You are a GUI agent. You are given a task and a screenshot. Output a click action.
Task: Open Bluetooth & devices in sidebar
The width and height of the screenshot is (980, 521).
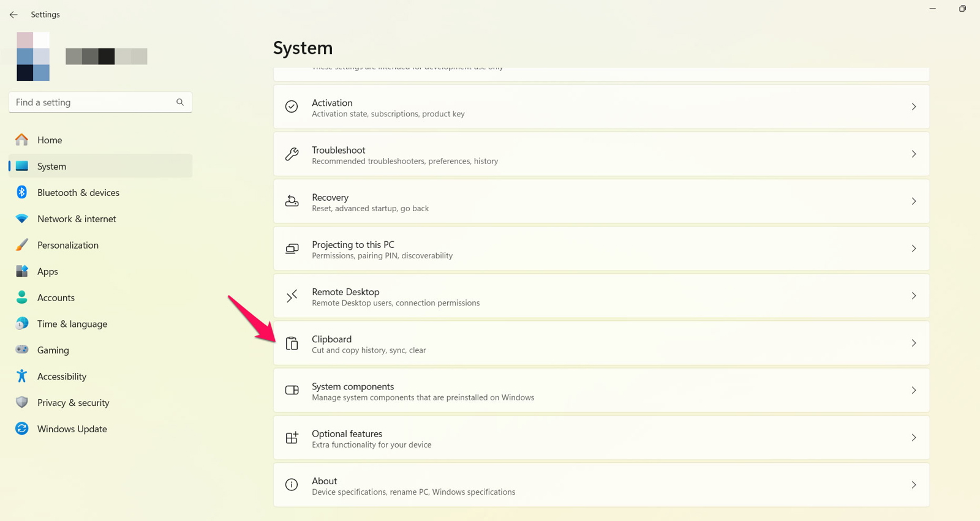pyautogui.click(x=78, y=192)
